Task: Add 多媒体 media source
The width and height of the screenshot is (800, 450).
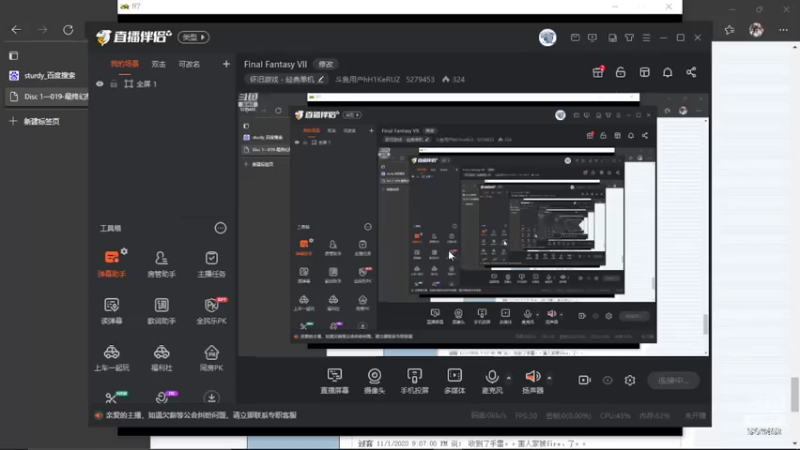Action: click(x=454, y=381)
